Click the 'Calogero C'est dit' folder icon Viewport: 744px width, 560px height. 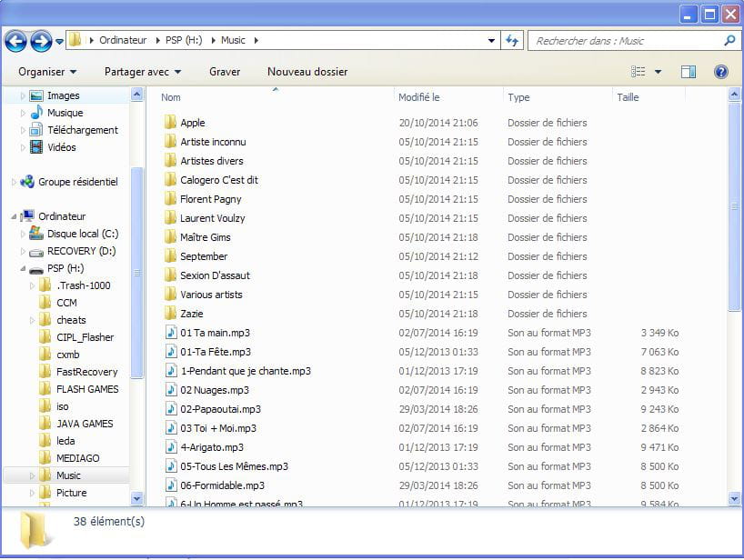coord(171,180)
